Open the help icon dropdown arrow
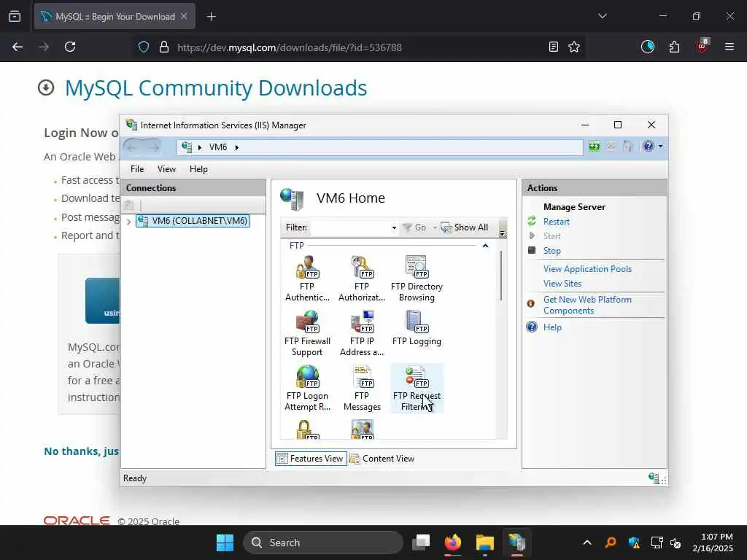The height and width of the screenshot is (560, 747). (x=660, y=146)
